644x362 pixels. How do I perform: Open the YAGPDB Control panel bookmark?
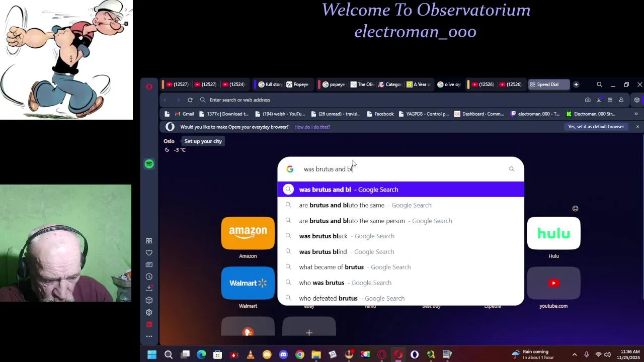click(x=424, y=114)
